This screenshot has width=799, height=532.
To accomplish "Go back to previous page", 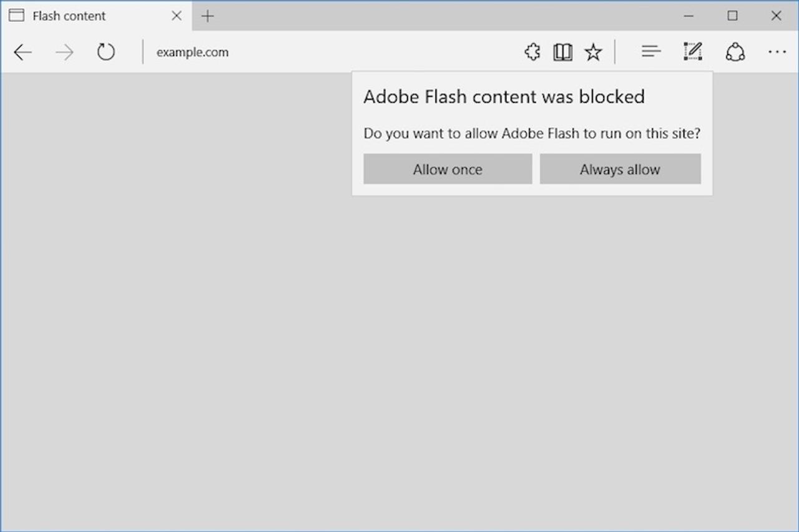I will coord(22,52).
